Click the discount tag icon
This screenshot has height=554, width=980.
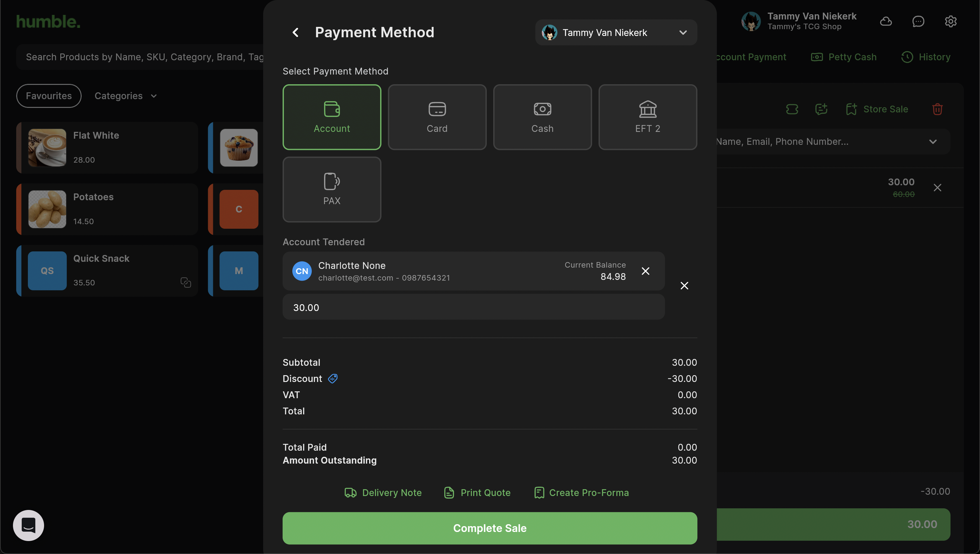point(332,379)
